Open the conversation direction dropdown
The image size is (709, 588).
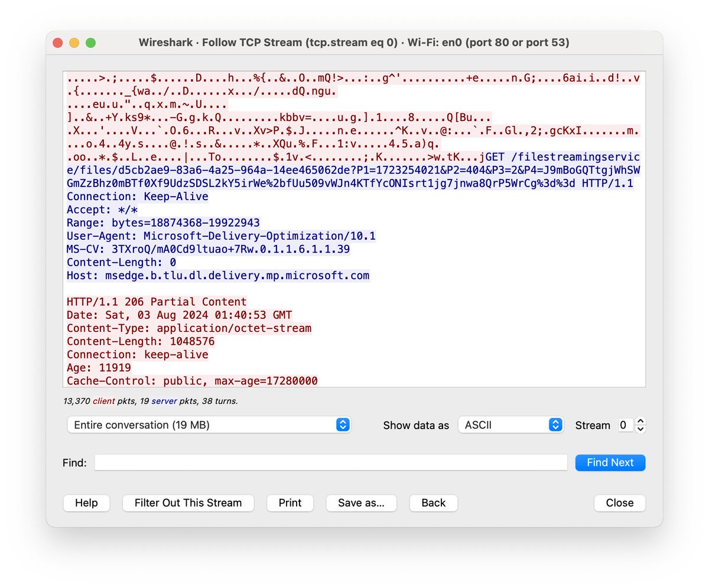click(209, 425)
